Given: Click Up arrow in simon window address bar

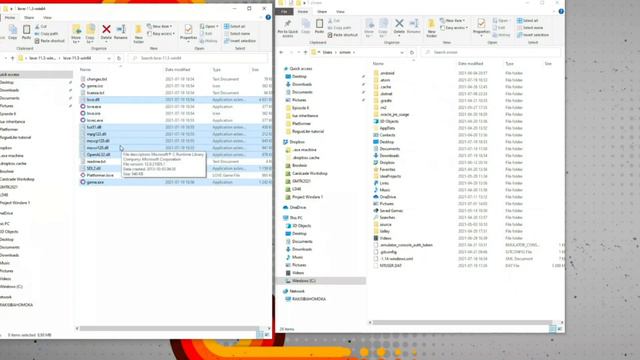Looking at the screenshot, I should point(305,52).
